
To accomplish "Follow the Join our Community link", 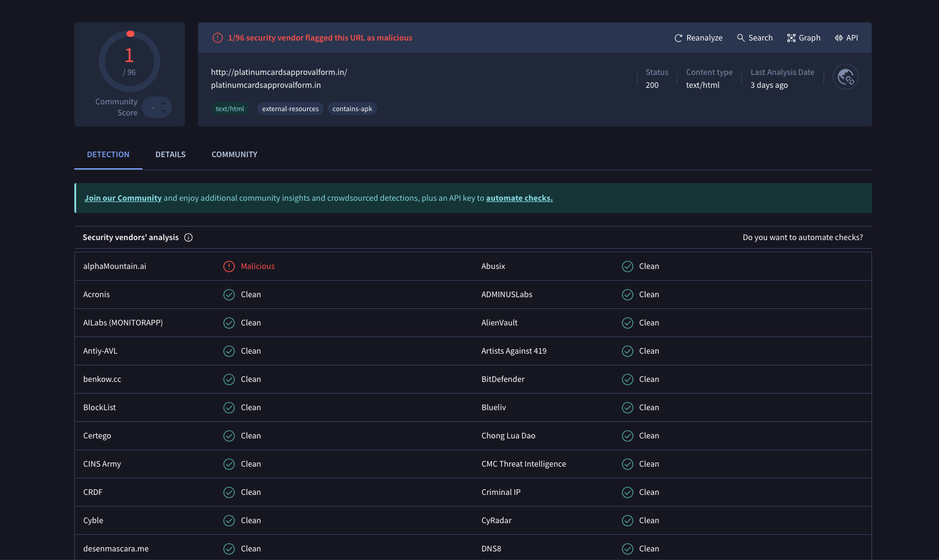I will point(123,198).
